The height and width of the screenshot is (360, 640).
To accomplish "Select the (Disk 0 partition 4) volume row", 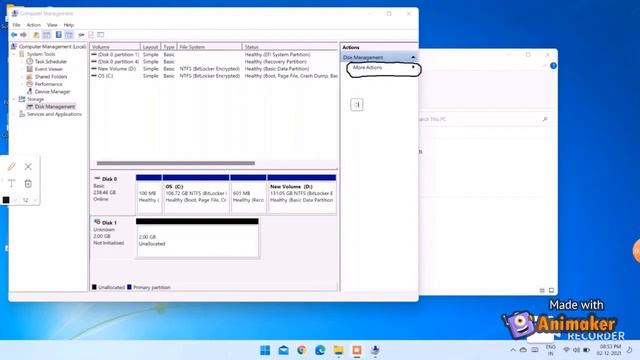I will [x=214, y=62].
